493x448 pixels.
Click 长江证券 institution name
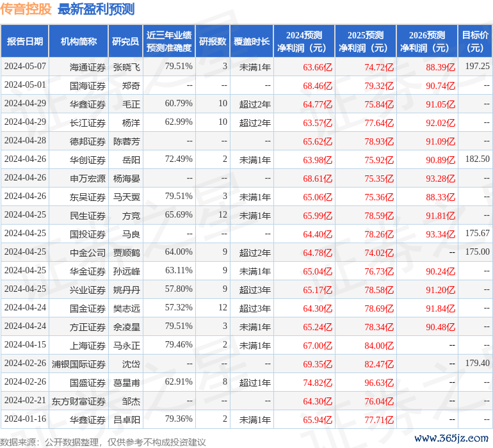pyautogui.click(x=88, y=123)
